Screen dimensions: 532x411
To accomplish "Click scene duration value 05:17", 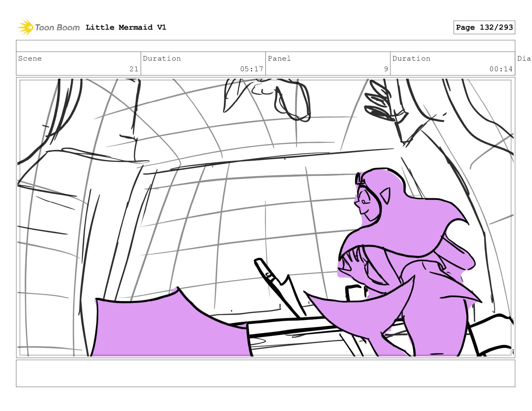I will (x=251, y=69).
